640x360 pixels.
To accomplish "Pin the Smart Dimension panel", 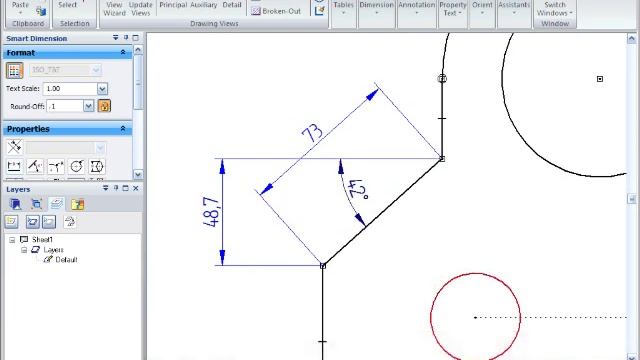I will (x=126, y=38).
